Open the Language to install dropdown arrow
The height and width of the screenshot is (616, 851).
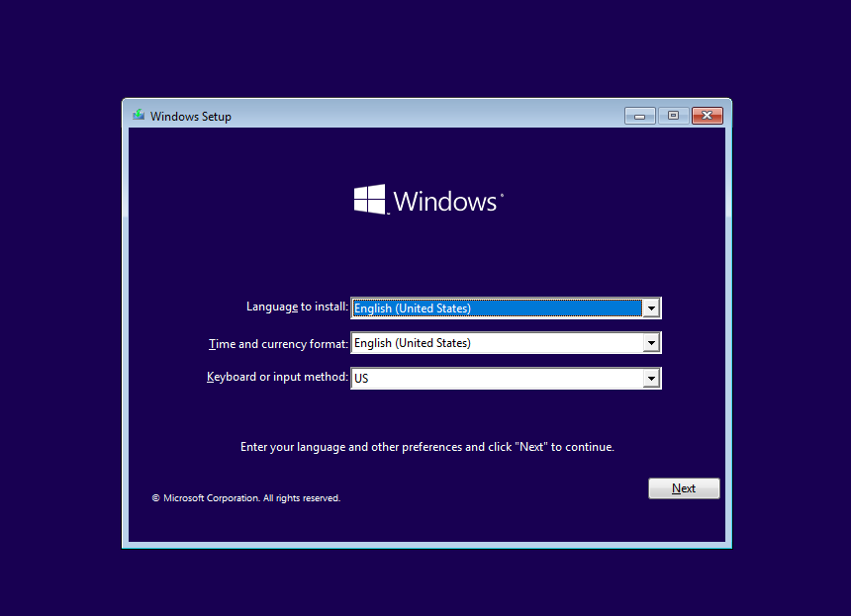click(x=651, y=308)
